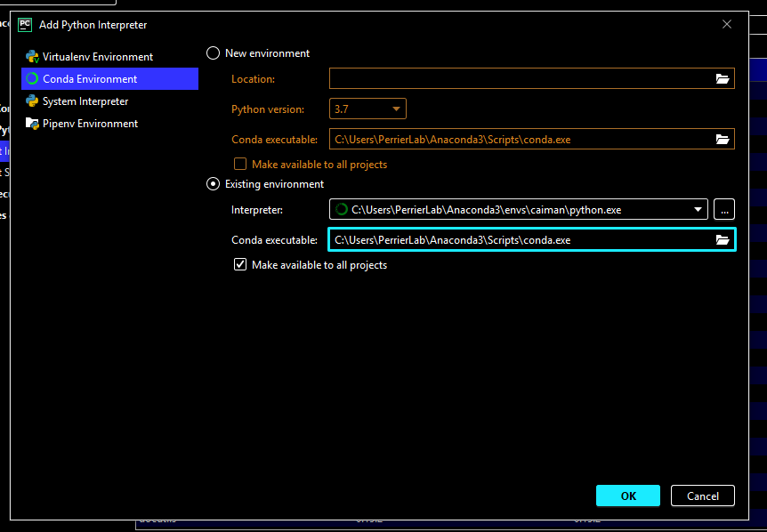Click the PyCharm icon in title bar
The width and height of the screenshot is (767, 532).
tap(23, 24)
